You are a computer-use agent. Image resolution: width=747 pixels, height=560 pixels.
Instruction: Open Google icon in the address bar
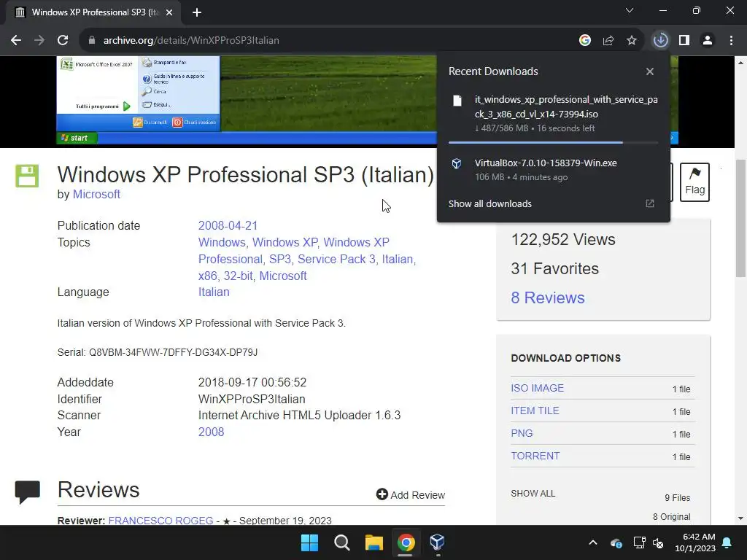[x=585, y=41]
